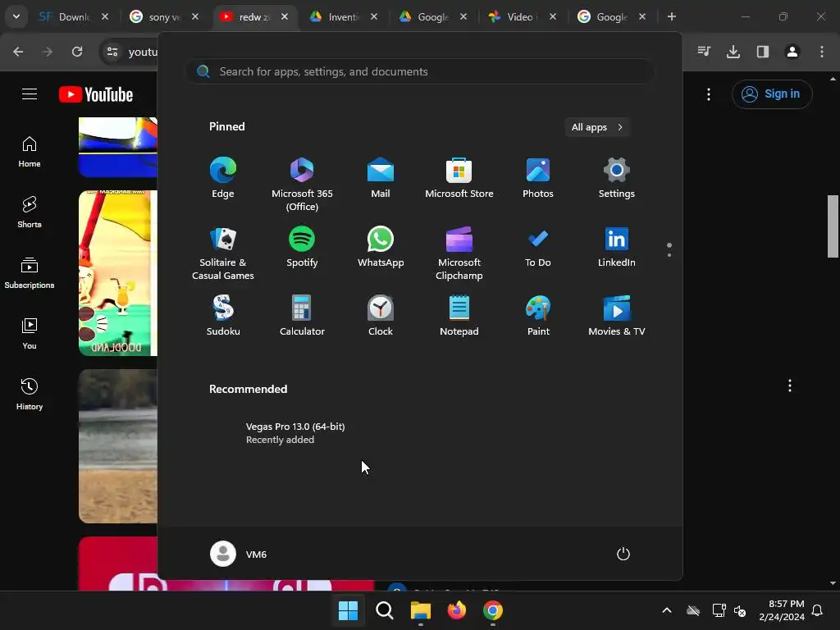The height and width of the screenshot is (630, 840).
Task: Open notification center bell
Action: 817,610
